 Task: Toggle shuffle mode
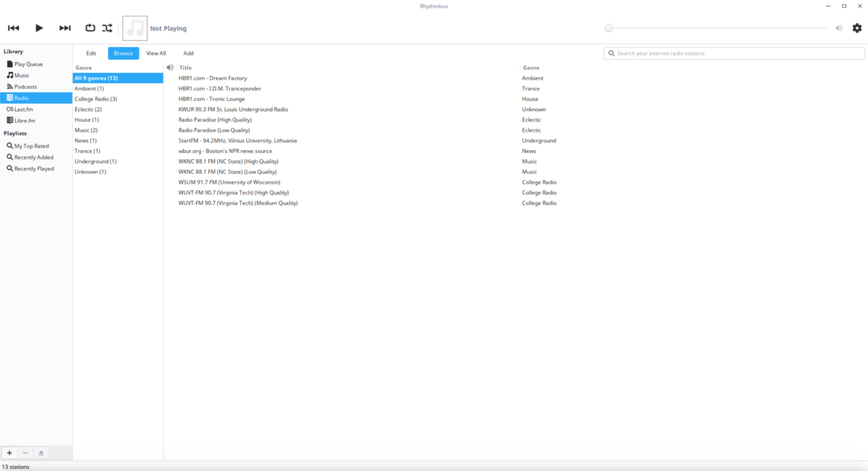coord(107,28)
